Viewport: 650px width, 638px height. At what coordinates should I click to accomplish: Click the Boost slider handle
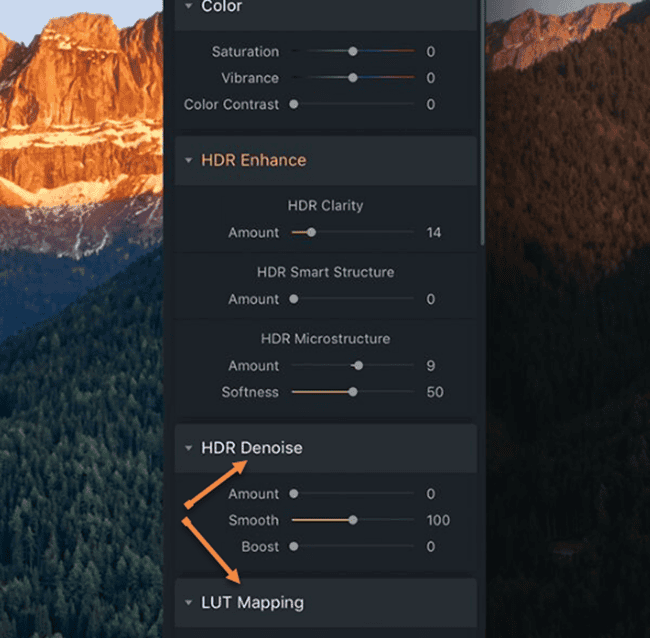pyautogui.click(x=293, y=546)
